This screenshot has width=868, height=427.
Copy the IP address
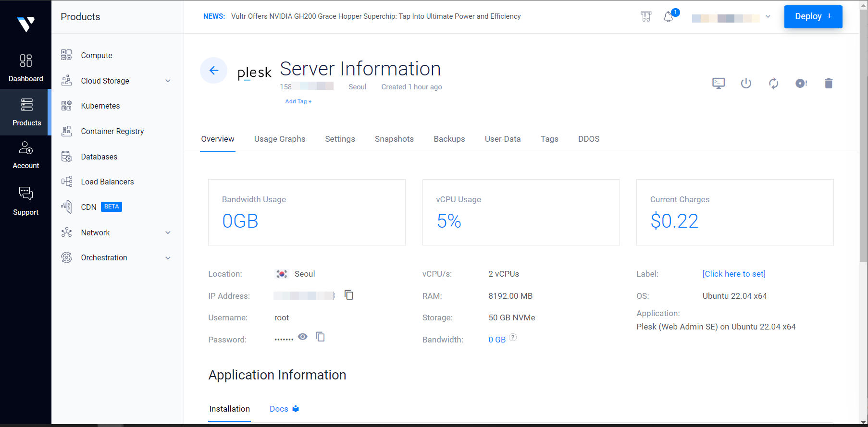pos(349,295)
